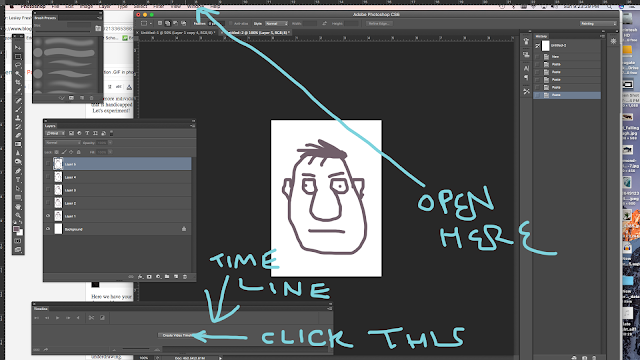
Task: Go to first frame in Timeline
Action: [x=37, y=318]
